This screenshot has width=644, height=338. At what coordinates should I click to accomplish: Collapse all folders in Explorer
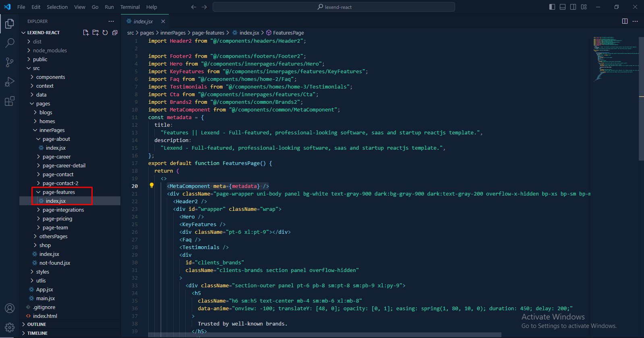(x=115, y=33)
